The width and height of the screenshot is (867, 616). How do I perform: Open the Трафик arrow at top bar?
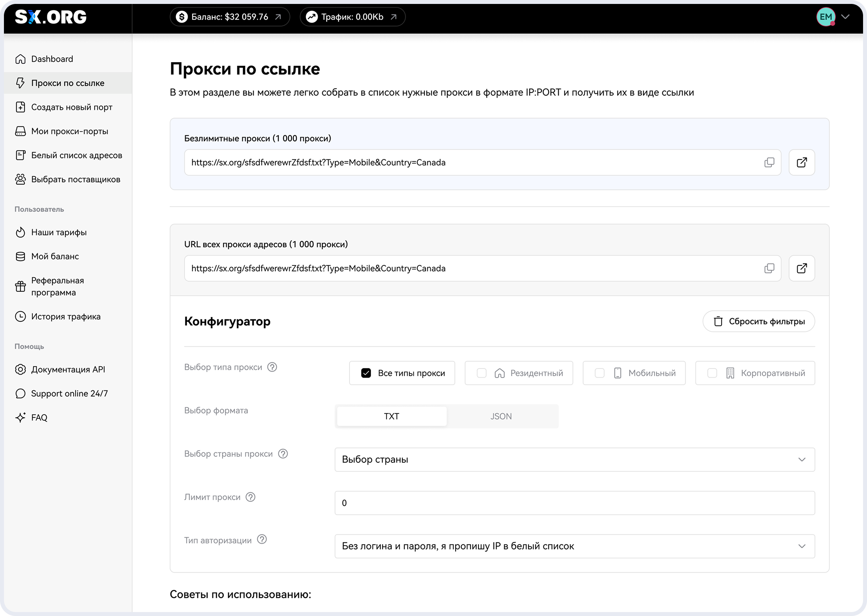(x=393, y=17)
